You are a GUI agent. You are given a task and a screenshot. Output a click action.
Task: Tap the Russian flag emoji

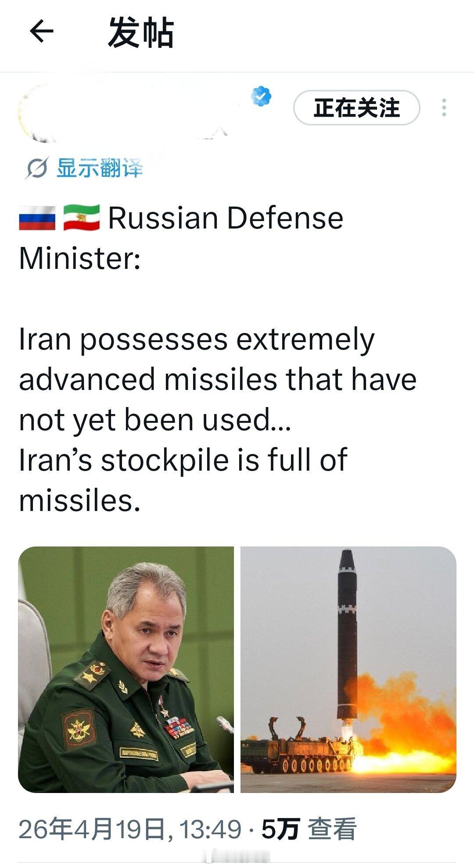coord(37,218)
